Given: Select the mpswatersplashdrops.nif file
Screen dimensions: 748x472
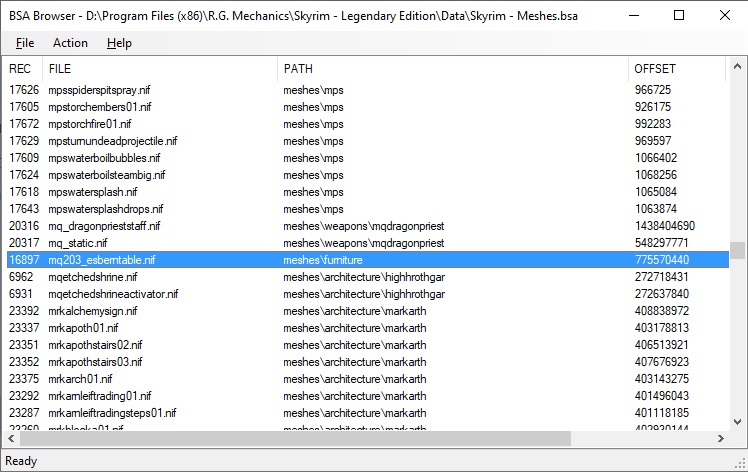Looking at the screenshot, I should (x=105, y=209).
